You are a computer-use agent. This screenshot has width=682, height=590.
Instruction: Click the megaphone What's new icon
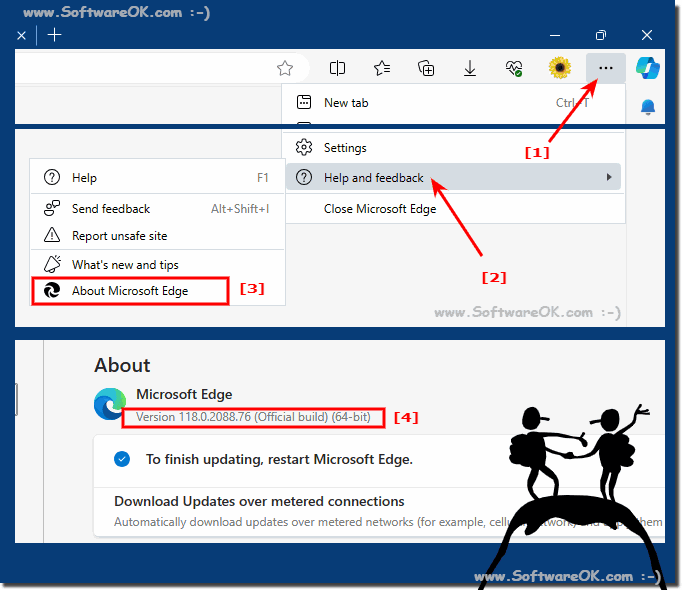[53, 264]
